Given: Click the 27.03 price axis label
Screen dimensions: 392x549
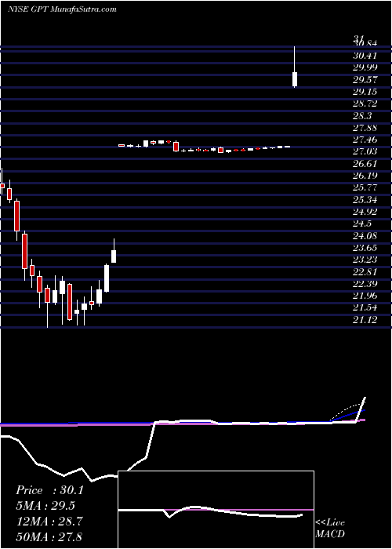Looking at the screenshot, I should click(x=365, y=151).
